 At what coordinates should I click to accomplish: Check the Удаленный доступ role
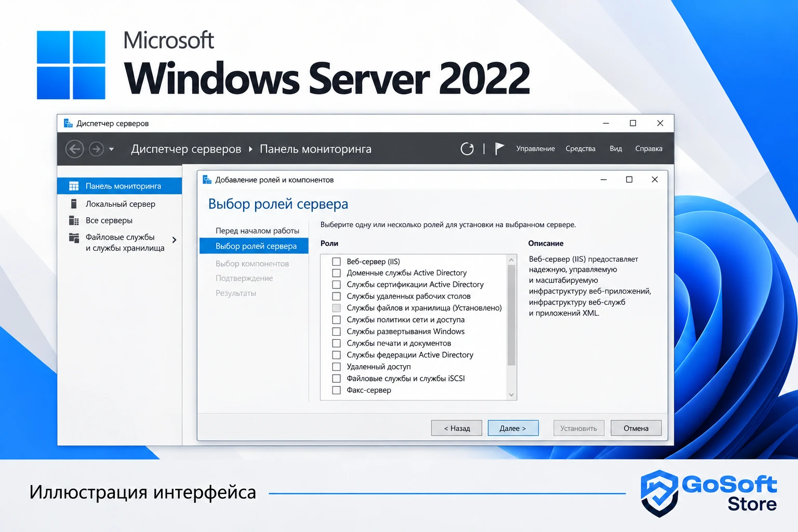tap(336, 367)
